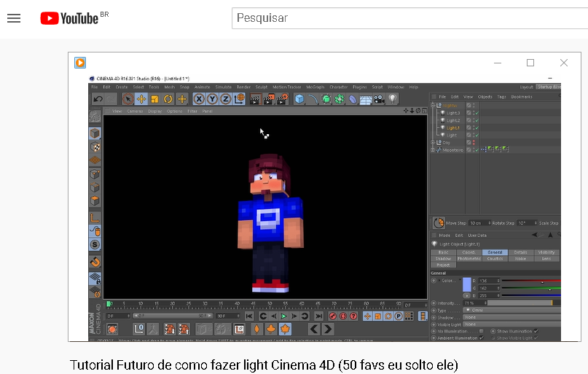Click the light color swatch
Image resolution: width=588 pixels, height=374 pixels.
click(467, 285)
